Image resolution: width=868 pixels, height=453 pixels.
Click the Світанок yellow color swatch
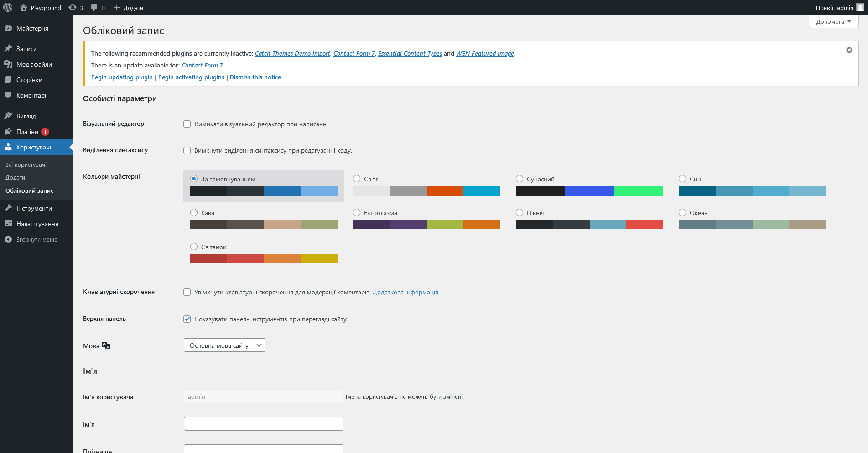pyautogui.click(x=319, y=259)
